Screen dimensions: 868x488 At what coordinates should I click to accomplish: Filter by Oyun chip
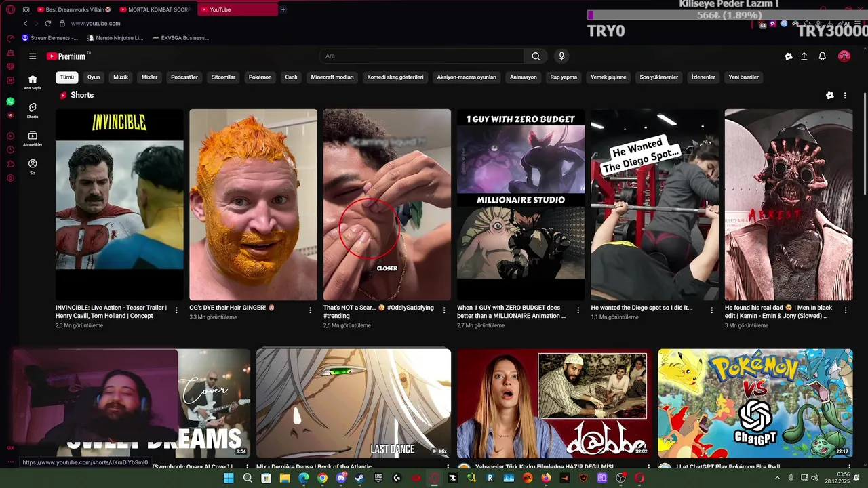[x=94, y=77]
